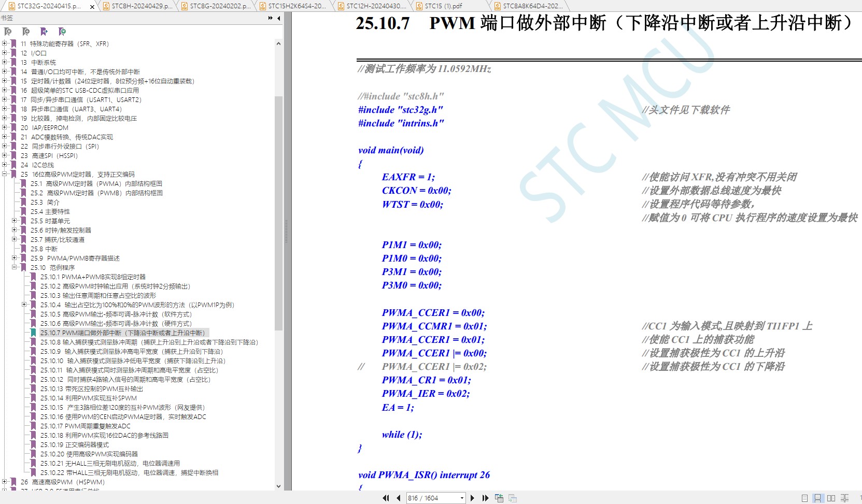Collapse the 25.10 范例程序 node
862x504 pixels.
[x=15, y=267]
